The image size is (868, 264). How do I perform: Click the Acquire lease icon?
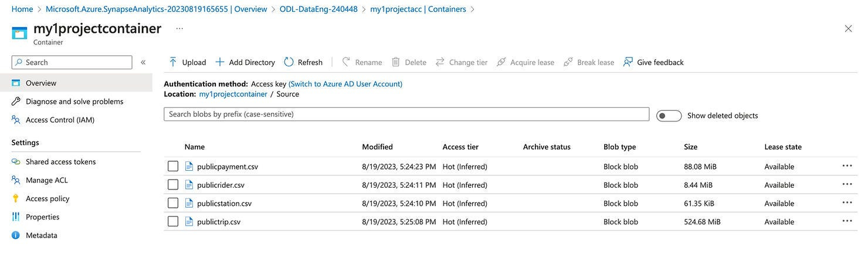(501, 62)
